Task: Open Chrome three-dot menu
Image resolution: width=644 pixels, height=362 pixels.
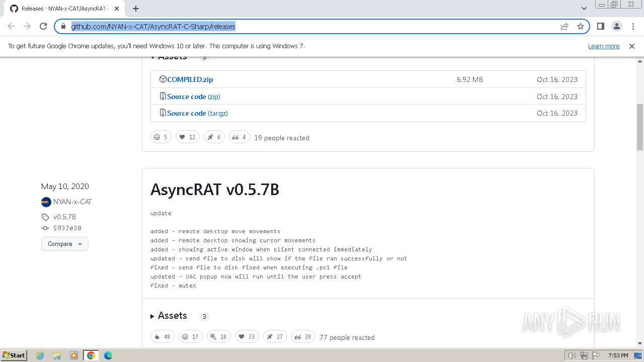Action: click(x=633, y=26)
